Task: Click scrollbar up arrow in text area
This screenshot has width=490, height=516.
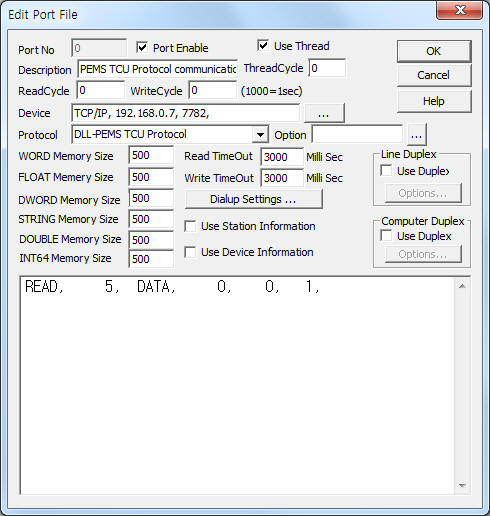Action: coord(462,286)
